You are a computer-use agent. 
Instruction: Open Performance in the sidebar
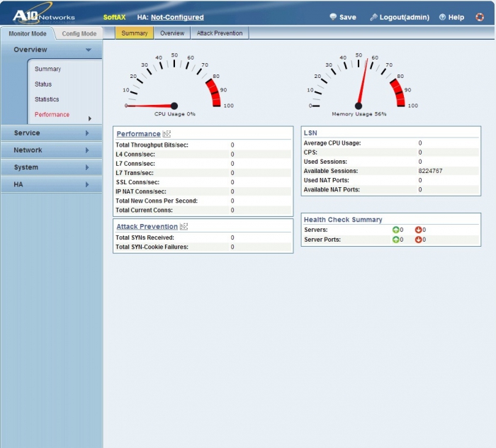[x=52, y=115]
